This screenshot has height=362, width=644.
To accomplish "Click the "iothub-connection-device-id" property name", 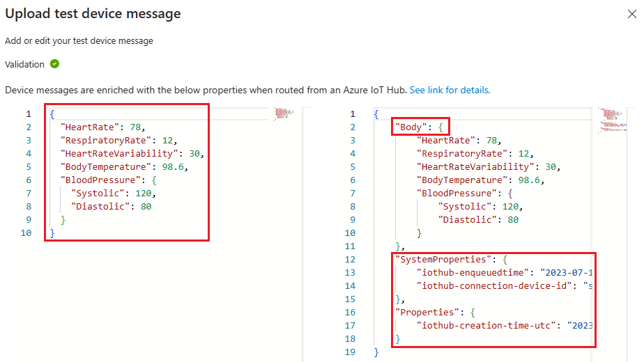I will tap(492, 285).
